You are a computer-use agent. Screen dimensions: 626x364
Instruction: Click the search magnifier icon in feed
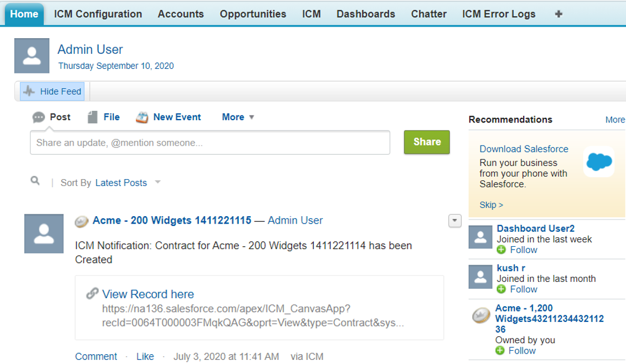(35, 181)
